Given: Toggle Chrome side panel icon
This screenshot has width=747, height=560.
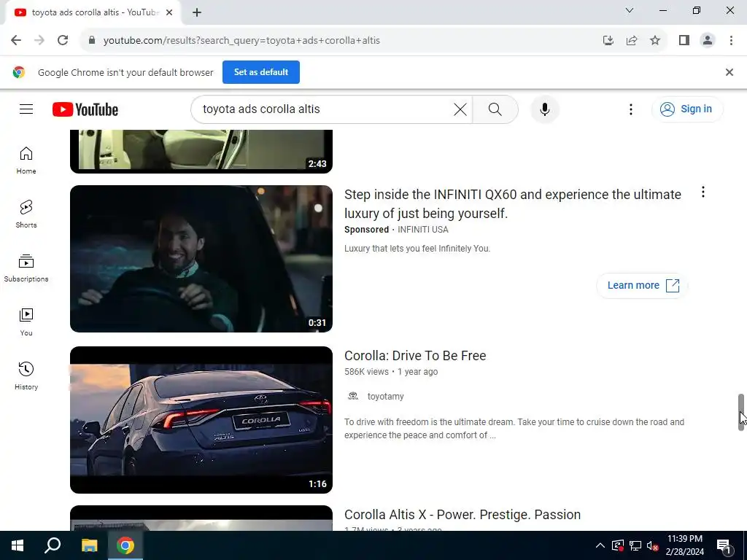Looking at the screenshot, I should 684,41.
